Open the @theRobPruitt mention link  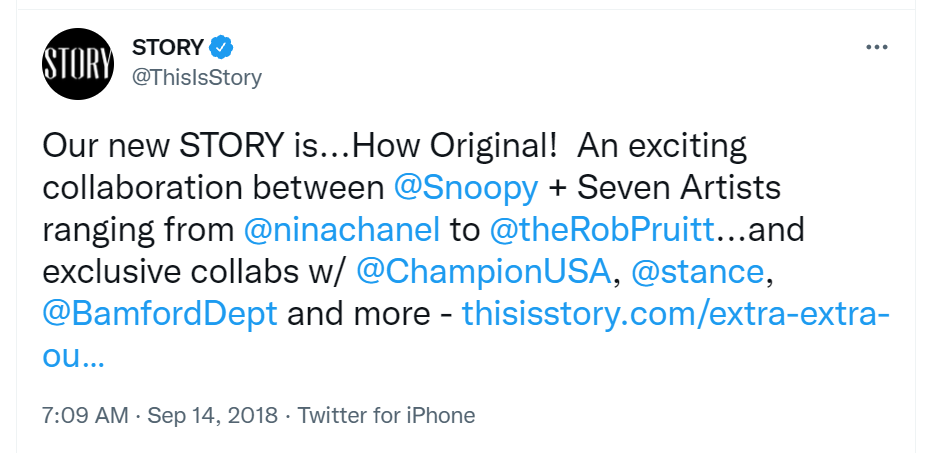(601, 230)
